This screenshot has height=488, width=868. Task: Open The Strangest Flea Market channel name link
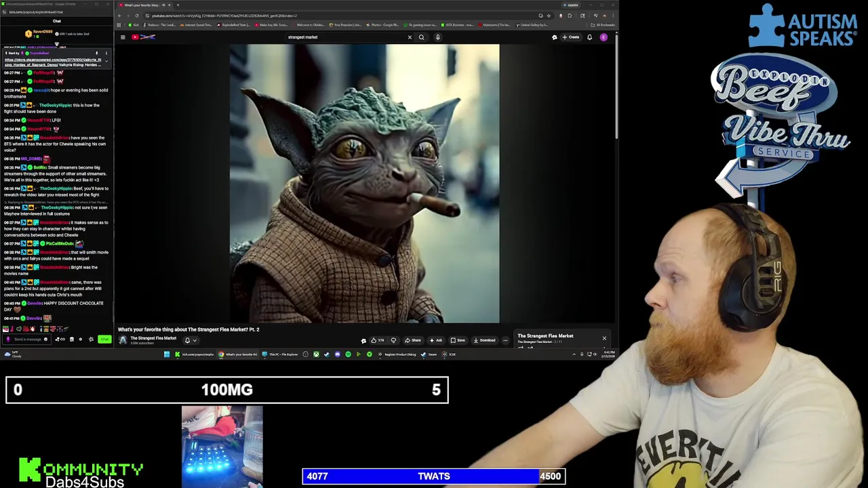pos(153,338)
